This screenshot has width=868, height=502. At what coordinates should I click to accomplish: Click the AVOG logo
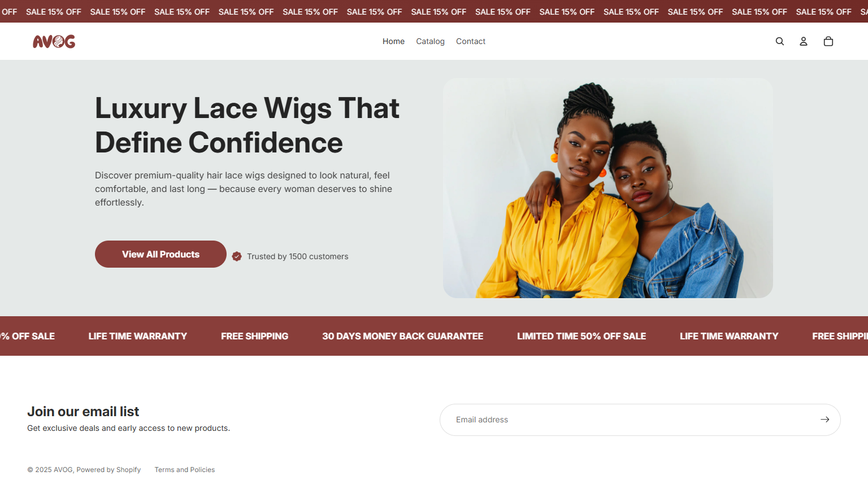point(54,41)
